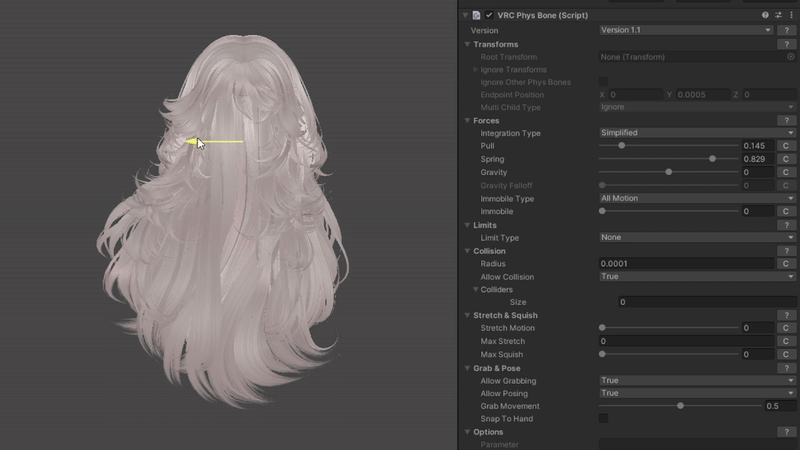Open the component three-dot context menu

tap(791, 15)
